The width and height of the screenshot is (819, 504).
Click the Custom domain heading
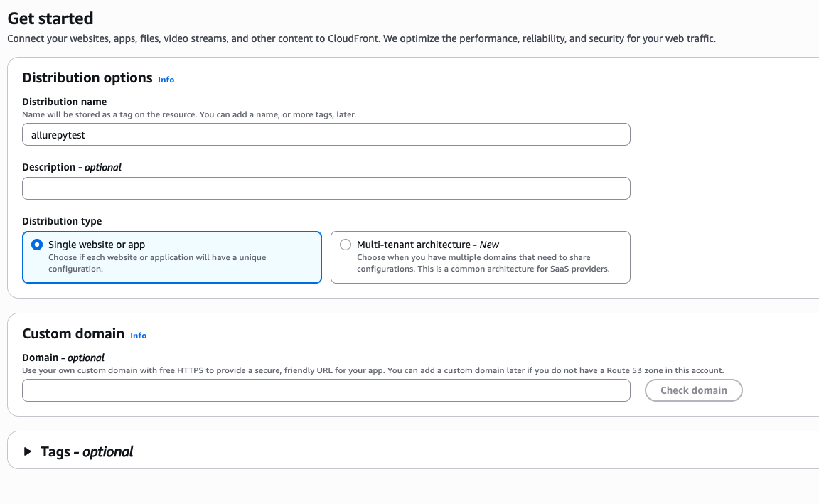73,333
